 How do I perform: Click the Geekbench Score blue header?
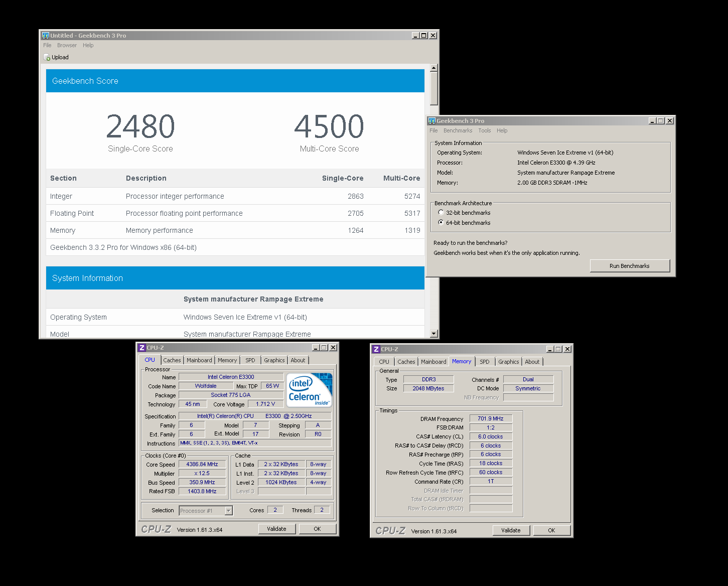pyautogui.click(x=235, y=81)
